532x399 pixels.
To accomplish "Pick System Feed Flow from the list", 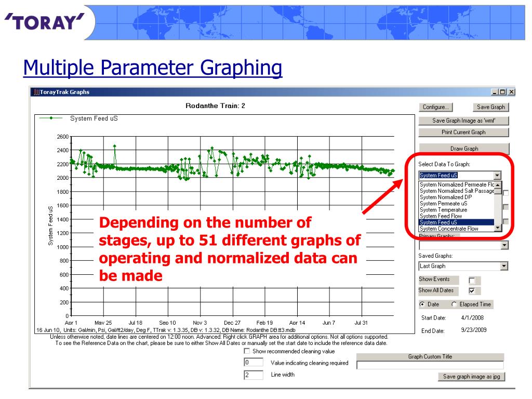I will [457, 216].
